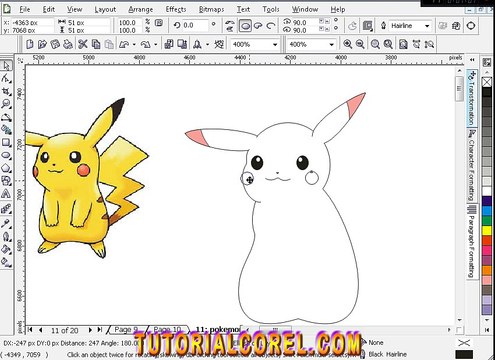This screenshot has width=495, height=360.
Task: Select the Crop tool in toolbox
Action: click(x=6, y=91)
